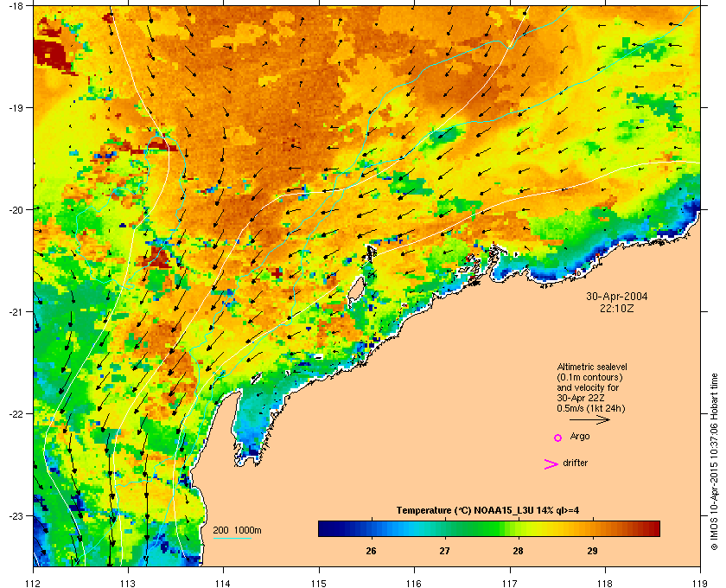
Task: Click the '200 1000m' depth legend label
Action: [x=237, y=530]
